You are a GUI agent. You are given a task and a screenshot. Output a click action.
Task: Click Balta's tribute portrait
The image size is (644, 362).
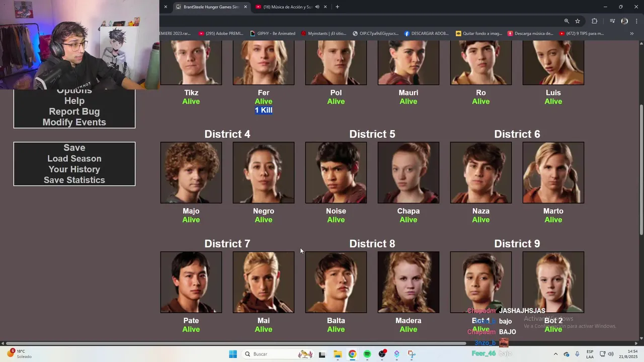[336, 282]
